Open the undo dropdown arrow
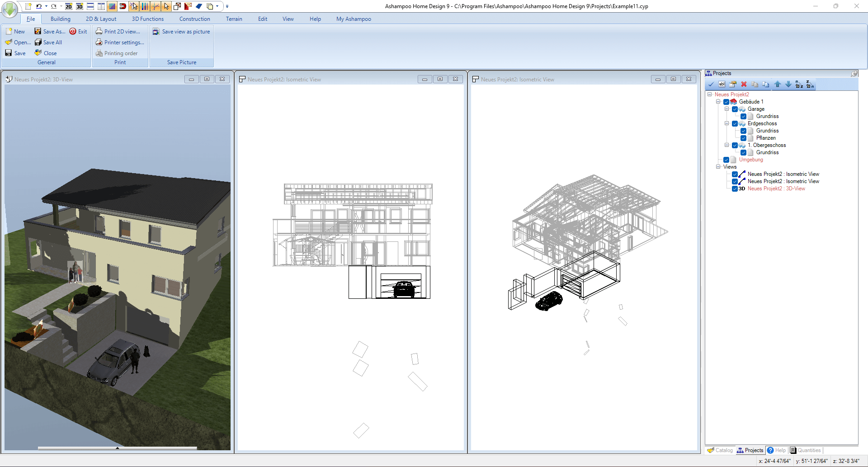Image resolution: width=868 pixels, height=467 pixels. click(46, 7)
